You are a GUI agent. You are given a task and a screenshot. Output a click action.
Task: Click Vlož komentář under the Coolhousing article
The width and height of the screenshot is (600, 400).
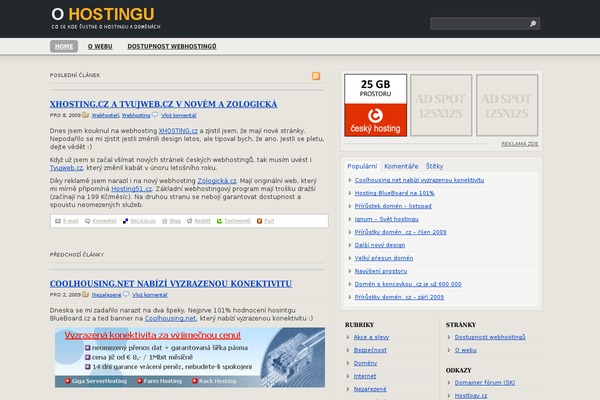pos(150,295)
